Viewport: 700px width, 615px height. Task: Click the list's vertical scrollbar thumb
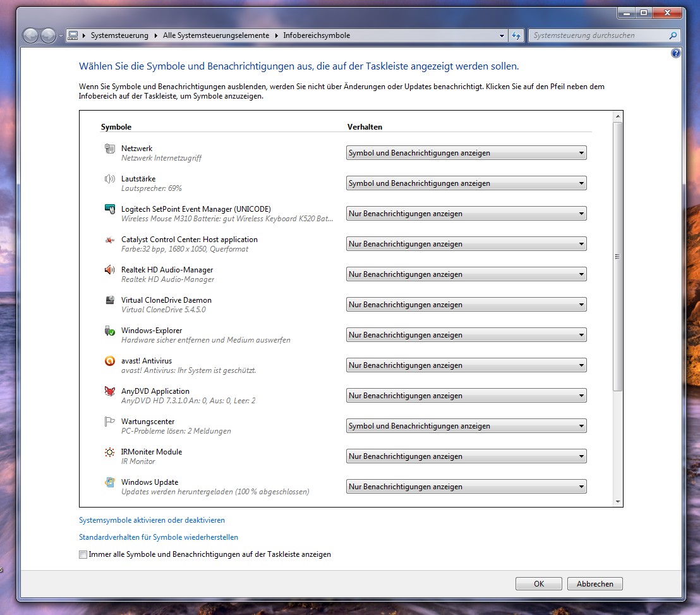point(617,257)
